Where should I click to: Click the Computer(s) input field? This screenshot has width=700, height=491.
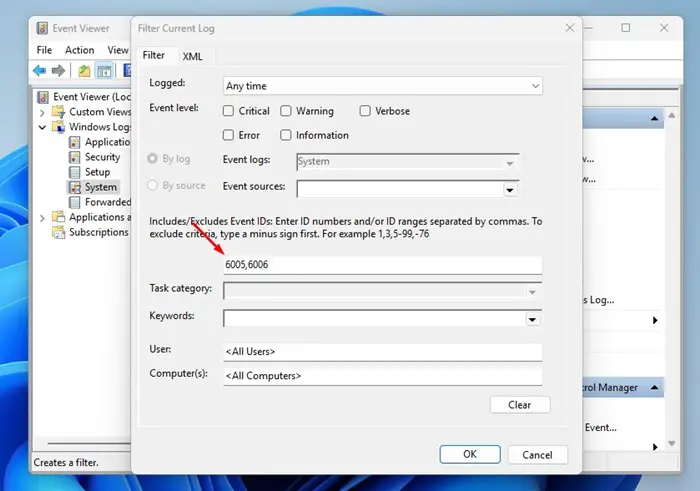(x=383, y=376)
